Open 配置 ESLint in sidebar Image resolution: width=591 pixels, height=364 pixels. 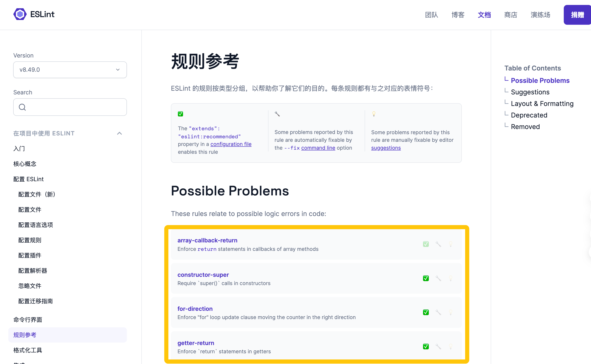28,179
